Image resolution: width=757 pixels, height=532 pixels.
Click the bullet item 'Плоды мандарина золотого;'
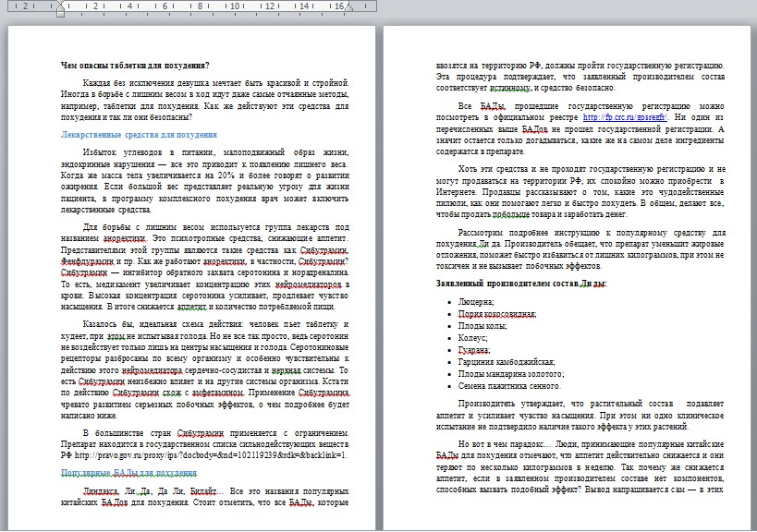[511, 374]
